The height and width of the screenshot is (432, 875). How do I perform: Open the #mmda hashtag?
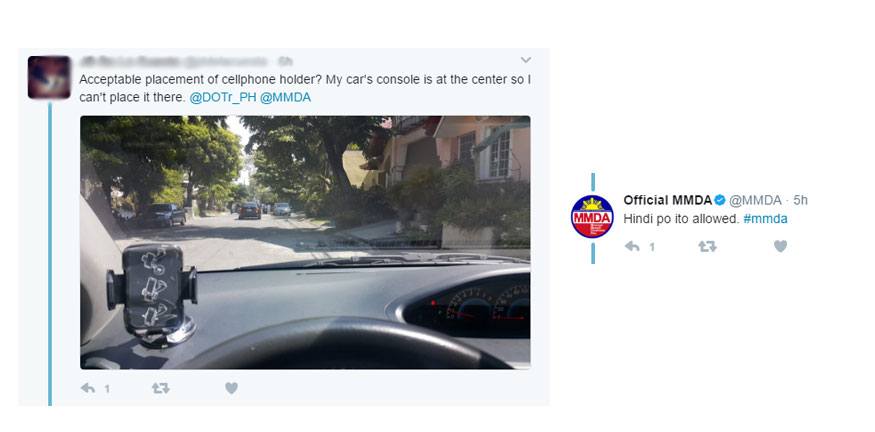(765, 219)
